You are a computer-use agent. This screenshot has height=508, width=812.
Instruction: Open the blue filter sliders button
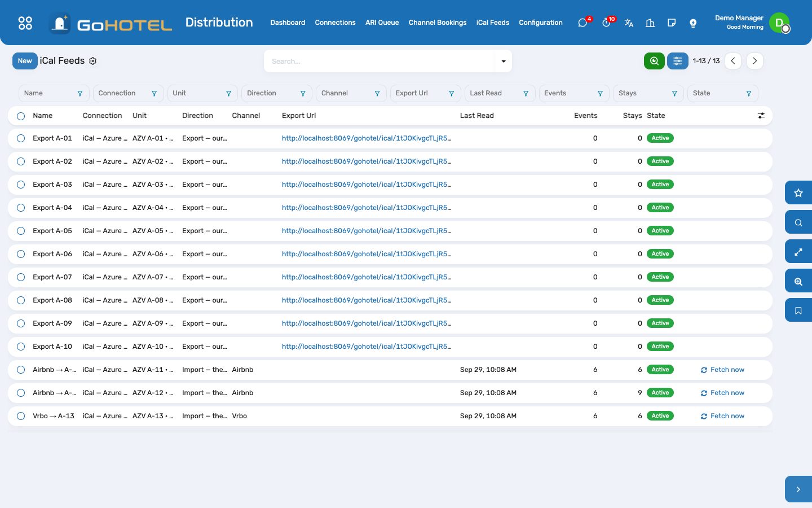[678, 61]
